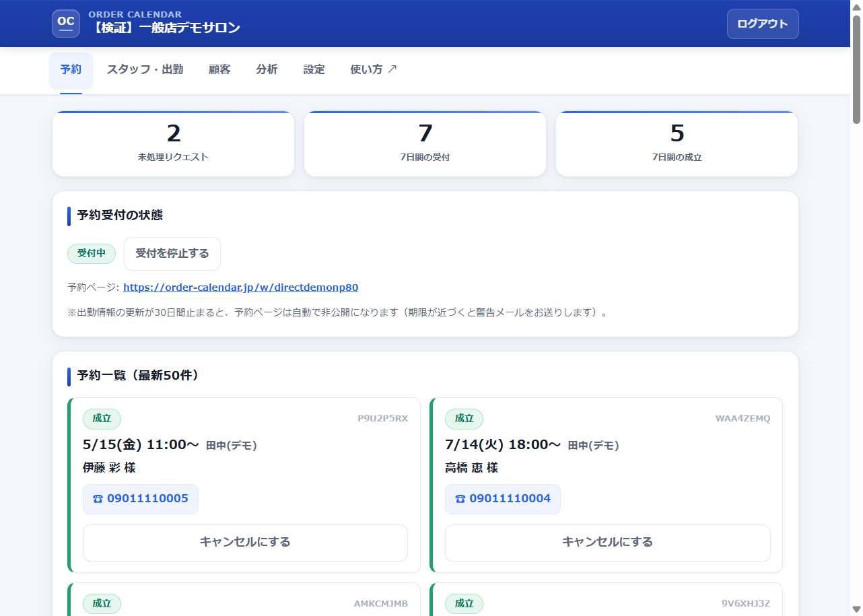Open the 予約 tab
The image size is (863, 616).
pos(71,69)
